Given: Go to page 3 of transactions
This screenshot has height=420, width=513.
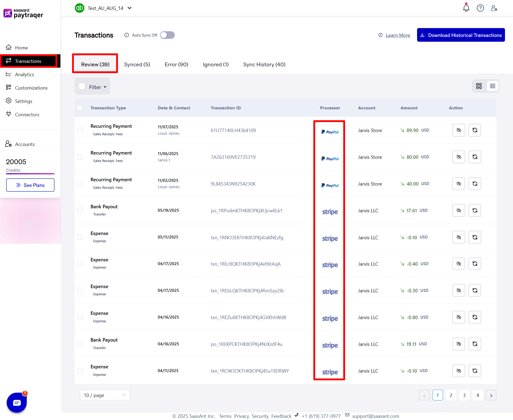Looking at the screenshot, I should click(464, 395).
